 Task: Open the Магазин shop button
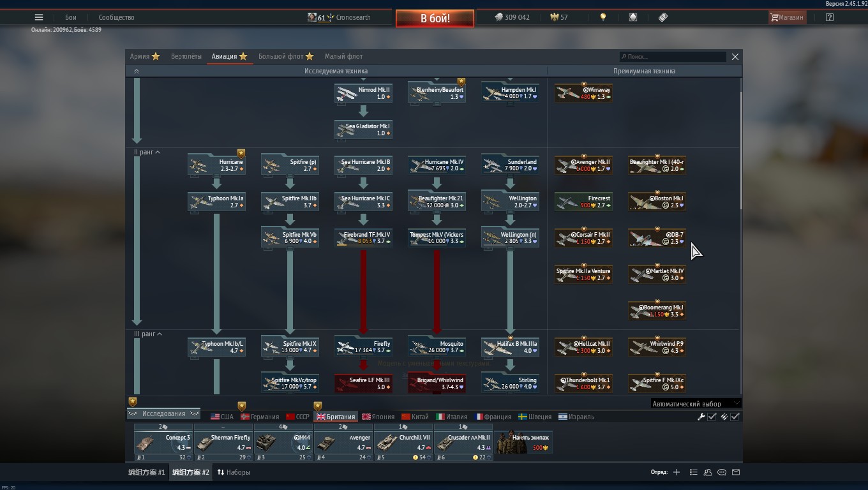click(x=787, y=17)
